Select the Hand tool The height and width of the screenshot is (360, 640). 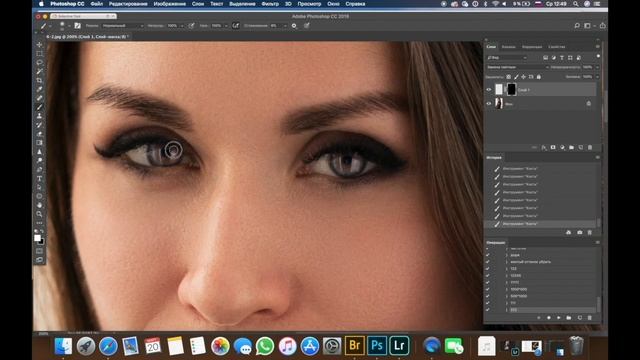[39, 205]
